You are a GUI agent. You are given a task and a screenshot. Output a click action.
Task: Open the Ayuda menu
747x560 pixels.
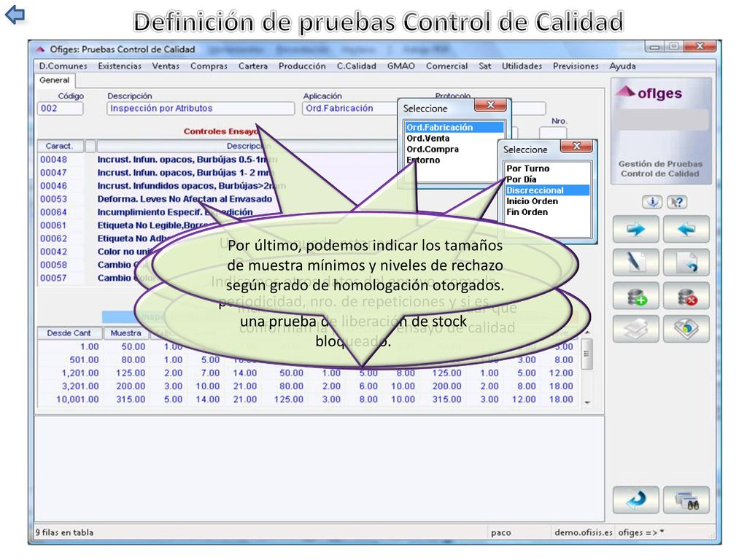(622, 66)
